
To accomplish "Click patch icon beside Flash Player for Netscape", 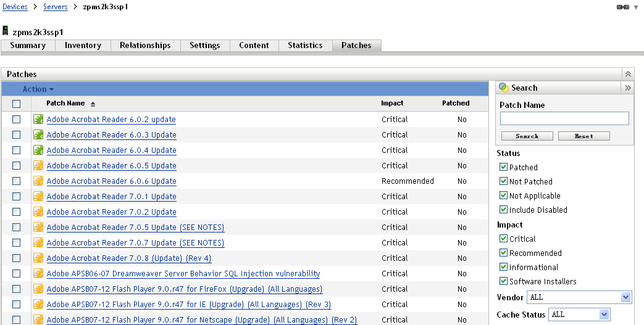I will 38,319.
